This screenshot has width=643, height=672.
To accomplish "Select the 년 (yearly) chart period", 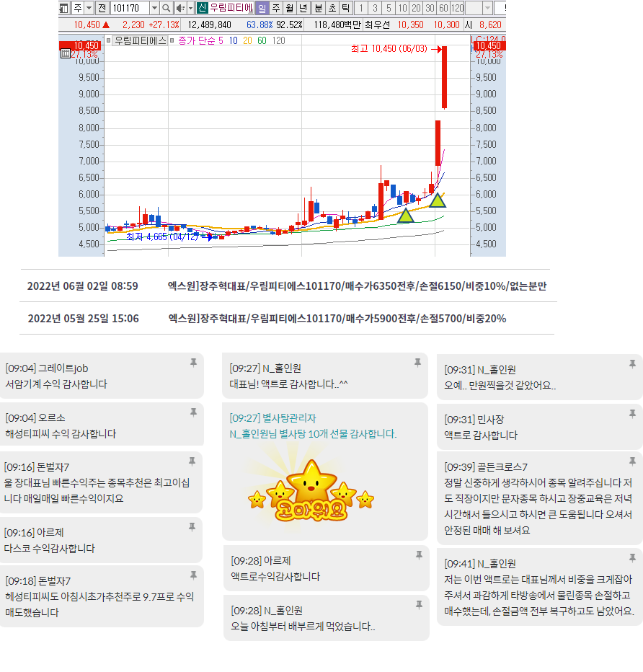I will click(303, 8).
